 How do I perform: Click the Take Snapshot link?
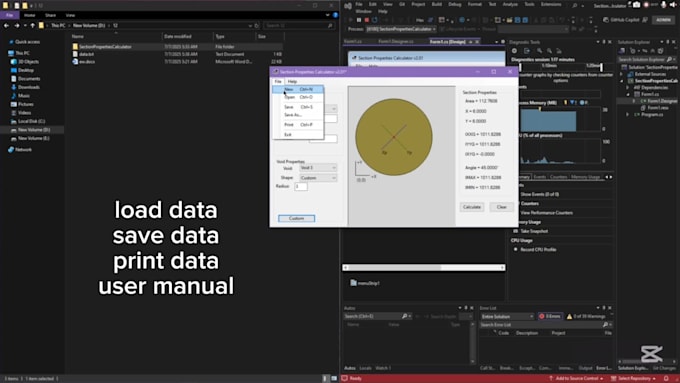click(534, 231)
